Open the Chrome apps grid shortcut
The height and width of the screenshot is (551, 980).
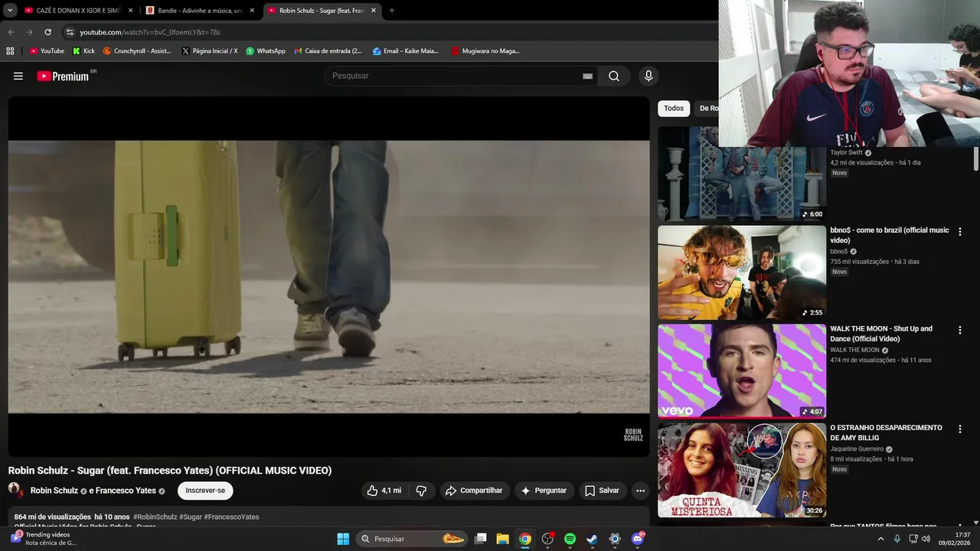point(10,51)
